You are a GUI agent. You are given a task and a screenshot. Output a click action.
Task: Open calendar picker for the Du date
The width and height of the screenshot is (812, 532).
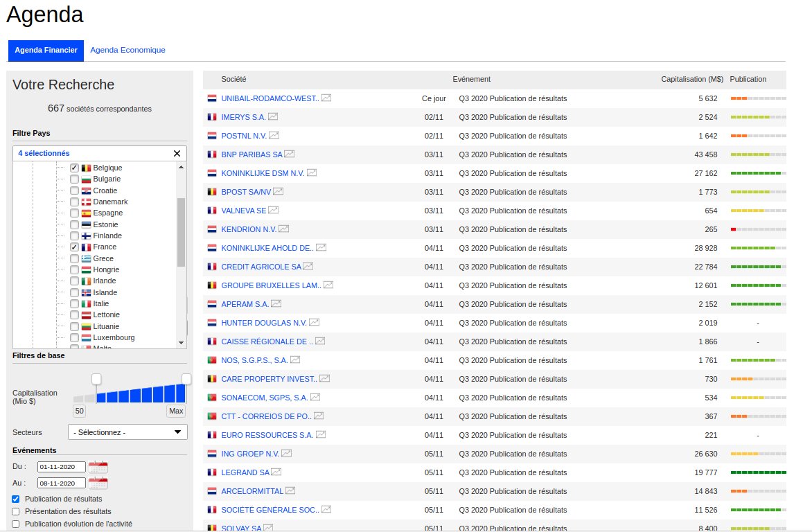98,467
